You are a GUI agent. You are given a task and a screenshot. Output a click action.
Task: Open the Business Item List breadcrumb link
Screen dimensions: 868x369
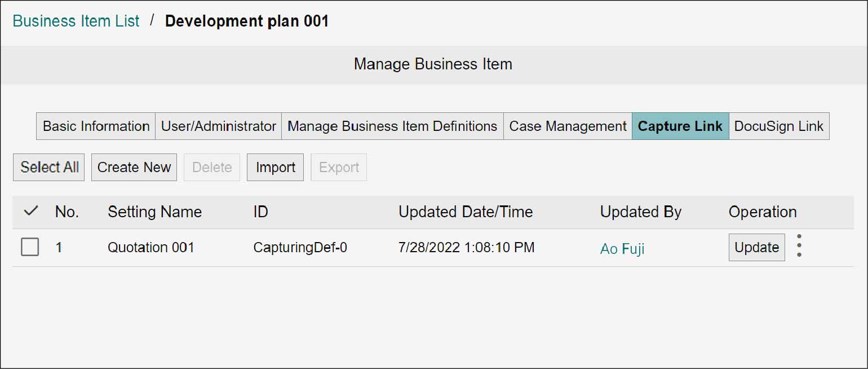pos(76,21)
